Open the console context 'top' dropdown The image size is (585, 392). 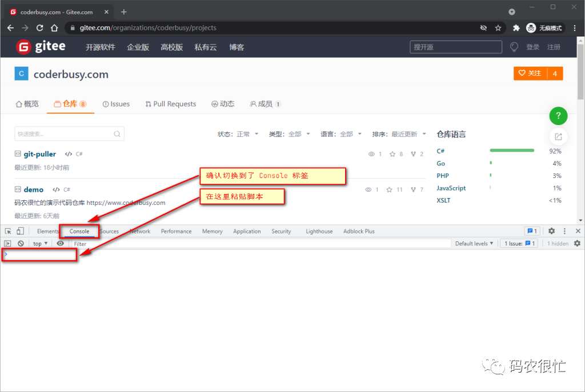coord(41,243)
